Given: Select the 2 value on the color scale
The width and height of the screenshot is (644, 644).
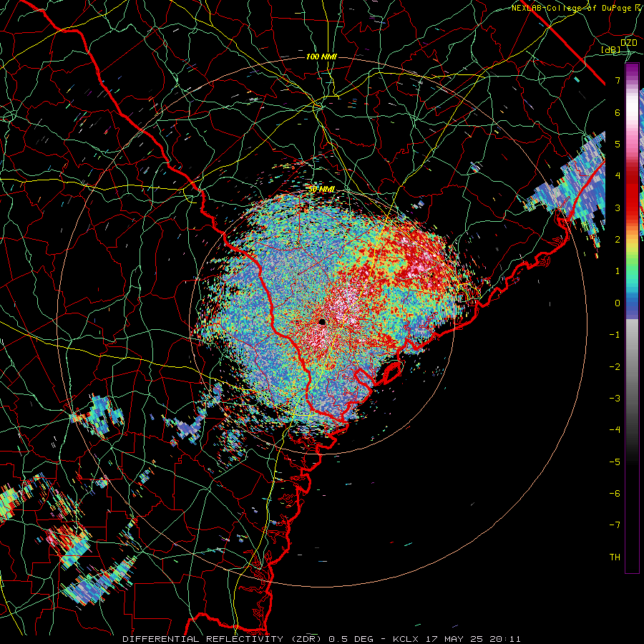Looking at the screenshot, I should [x=618, y=240].
